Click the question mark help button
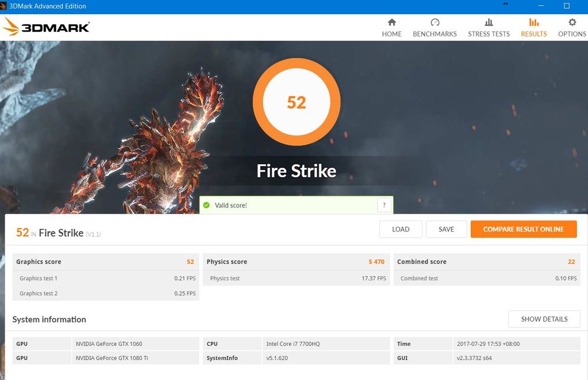This screenshot has height=380, width=588. point(384,205)
